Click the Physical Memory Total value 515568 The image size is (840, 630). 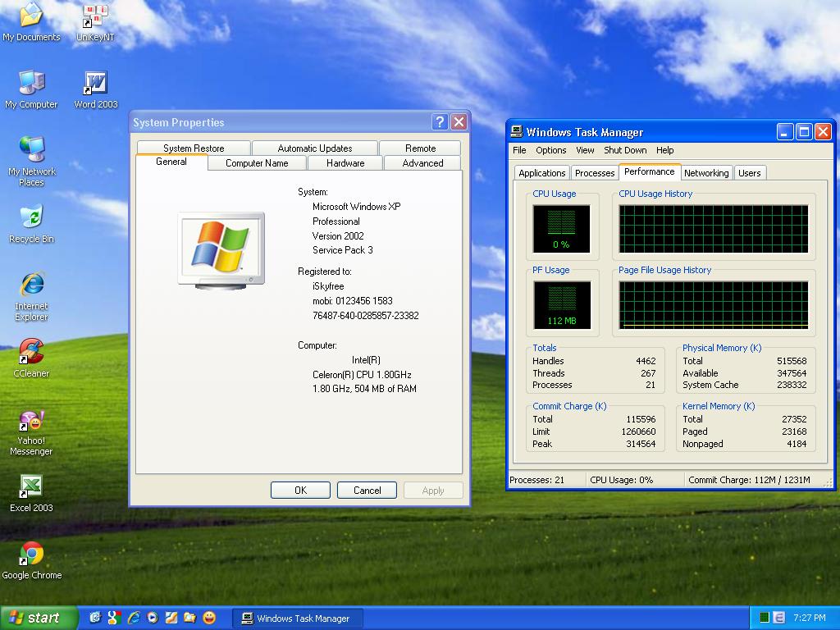(792, 361)
